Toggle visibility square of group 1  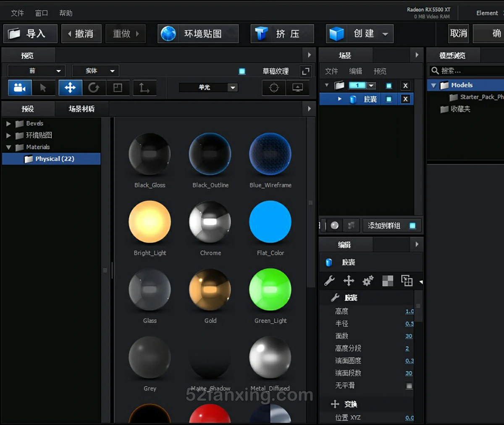[389, 86]
